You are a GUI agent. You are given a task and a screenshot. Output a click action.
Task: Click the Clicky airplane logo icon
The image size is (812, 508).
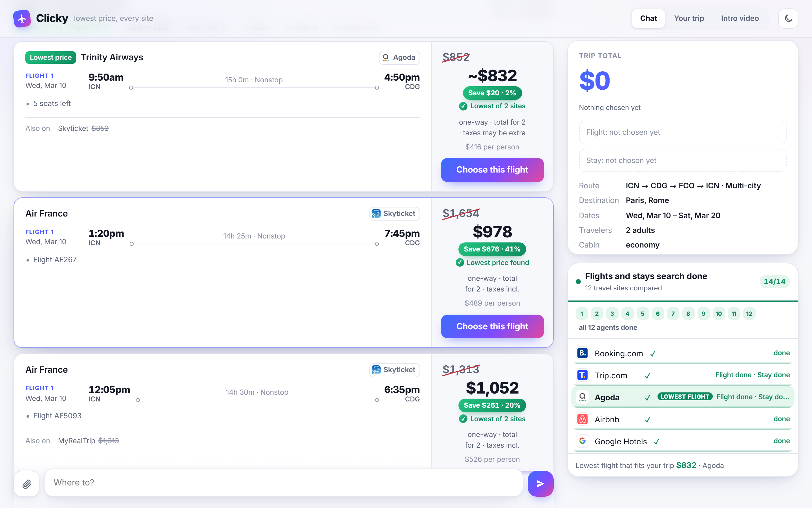pyautogui.click(x=22, y=19)
